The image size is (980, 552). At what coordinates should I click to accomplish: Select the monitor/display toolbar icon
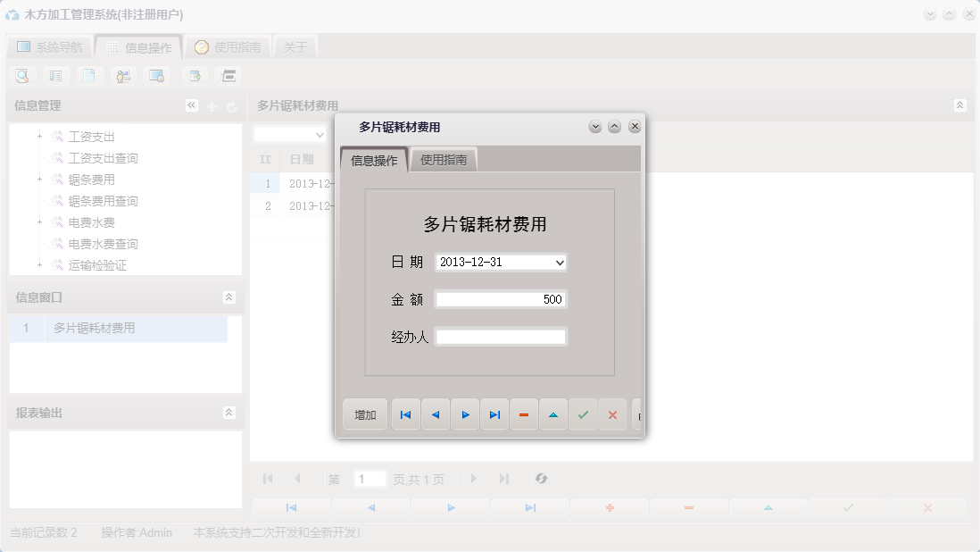point(157,76)
